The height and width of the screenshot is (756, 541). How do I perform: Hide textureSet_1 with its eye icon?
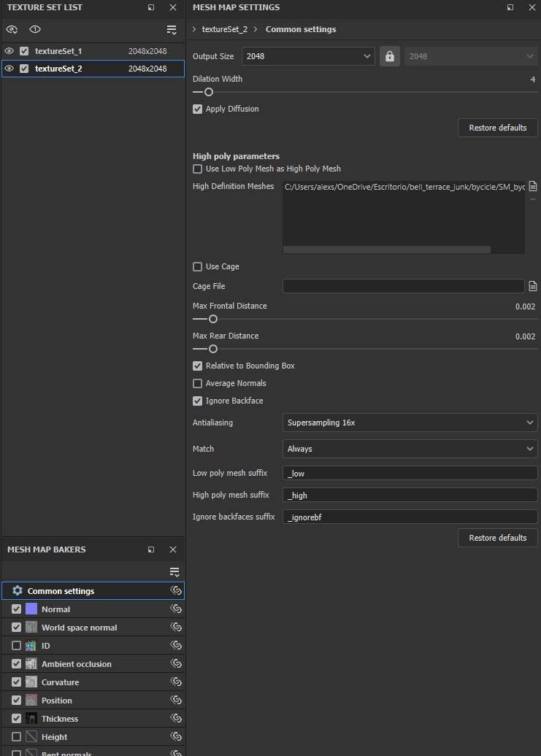coord(9,51)
